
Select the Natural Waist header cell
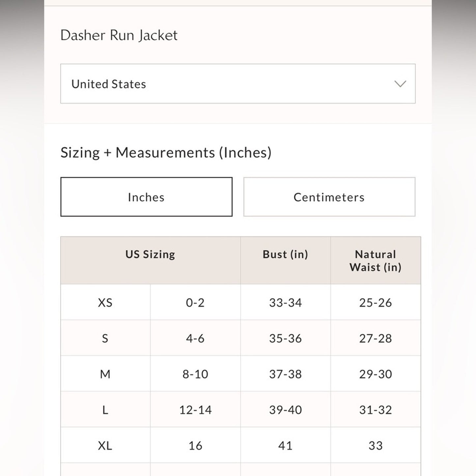pos(376,261)
